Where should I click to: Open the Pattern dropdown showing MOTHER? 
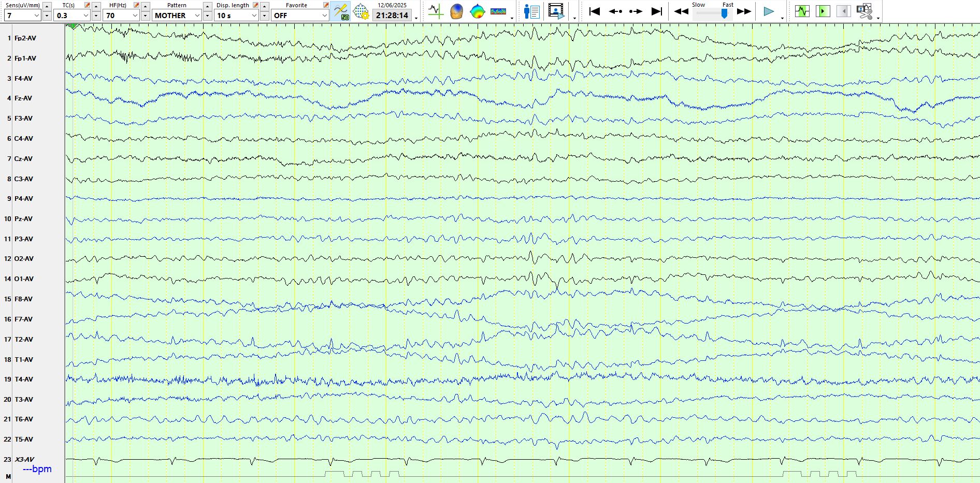(177, 16)
